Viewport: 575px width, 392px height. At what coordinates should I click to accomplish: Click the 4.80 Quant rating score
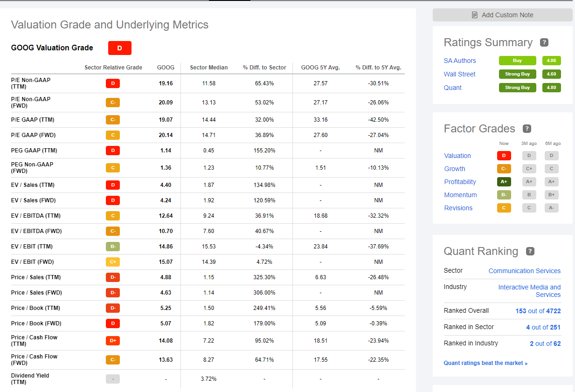[x=552, y=88]
